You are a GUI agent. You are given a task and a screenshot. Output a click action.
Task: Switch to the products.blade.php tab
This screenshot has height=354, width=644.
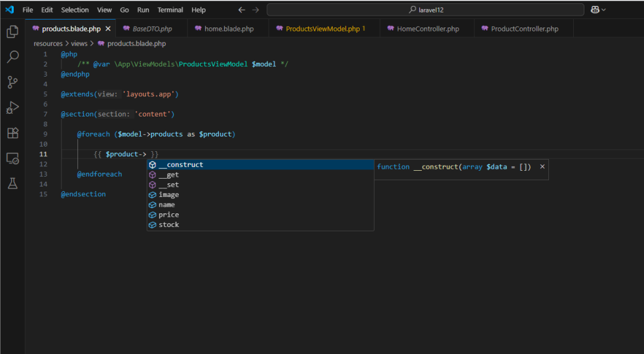71,29
